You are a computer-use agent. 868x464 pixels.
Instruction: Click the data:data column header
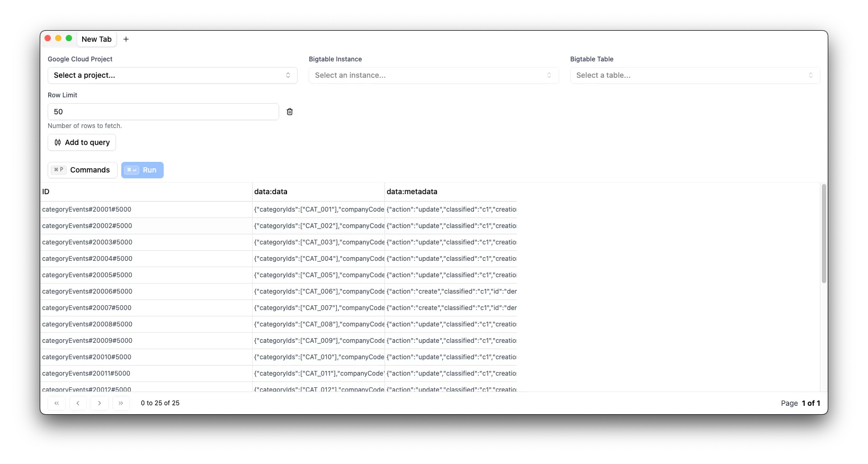[x=318, y=192]
